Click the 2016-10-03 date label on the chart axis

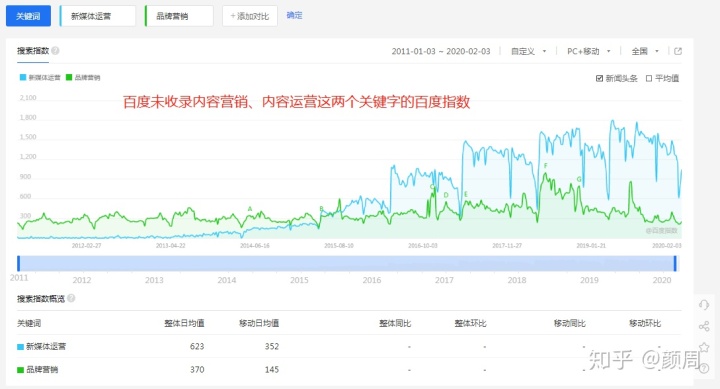pyautogui.click(x=423, y=246)
